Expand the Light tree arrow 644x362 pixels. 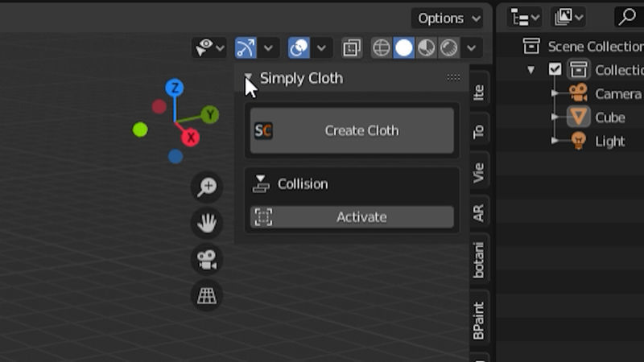coord(555,141)
